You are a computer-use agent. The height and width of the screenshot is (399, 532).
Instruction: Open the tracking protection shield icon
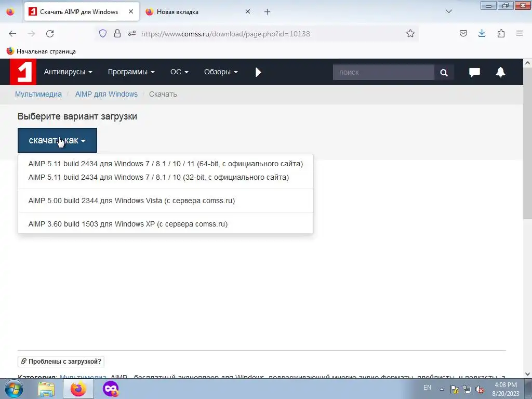click(x=103, y=34)
